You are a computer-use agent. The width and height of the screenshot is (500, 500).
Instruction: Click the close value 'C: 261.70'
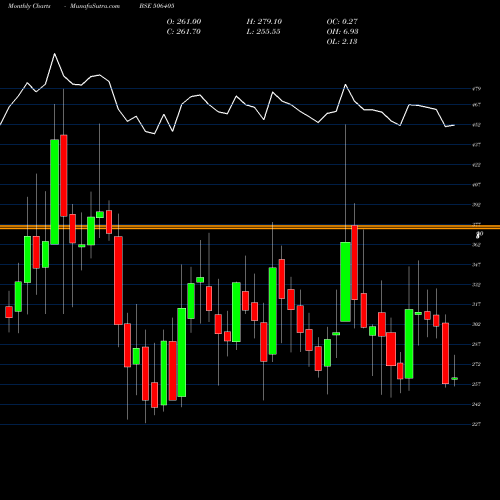[184, 32]
